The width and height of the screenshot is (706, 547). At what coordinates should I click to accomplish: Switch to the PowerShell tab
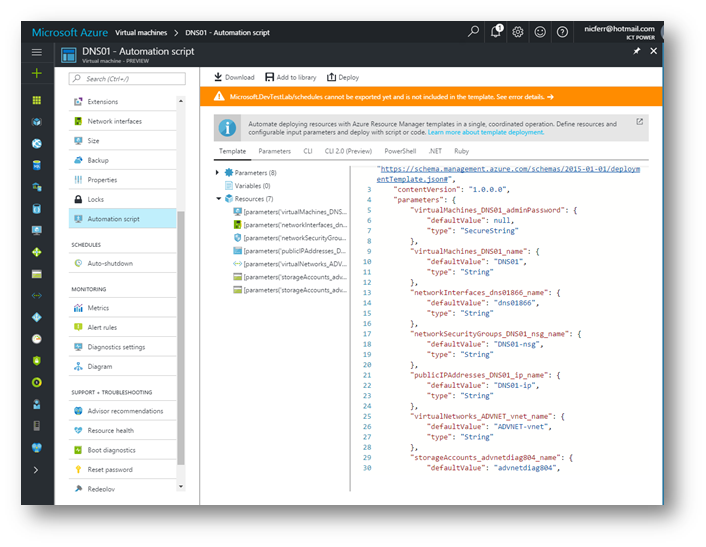[x=400, y=151]
